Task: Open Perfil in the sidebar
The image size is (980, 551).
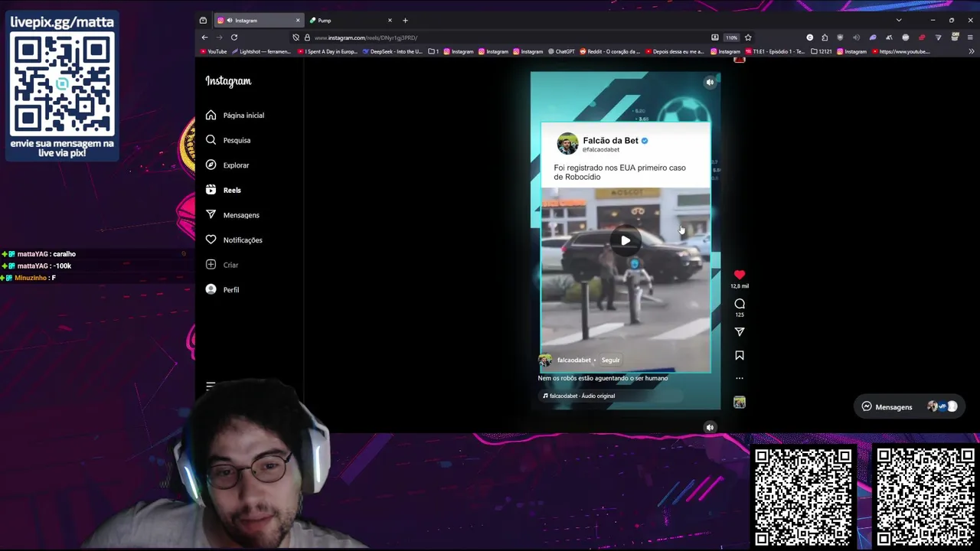Action: [222, 290]
